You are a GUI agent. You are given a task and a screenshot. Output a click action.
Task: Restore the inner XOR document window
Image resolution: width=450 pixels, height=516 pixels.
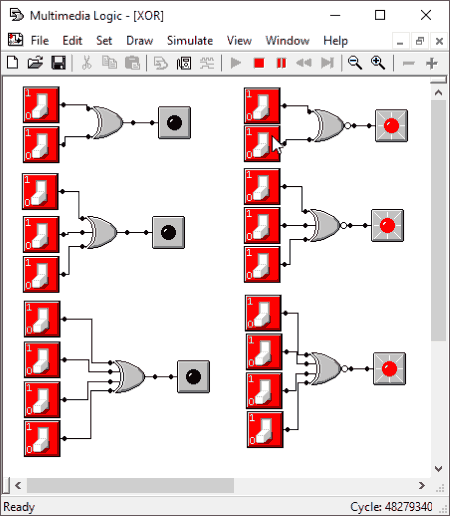click(x=420, y=41)
